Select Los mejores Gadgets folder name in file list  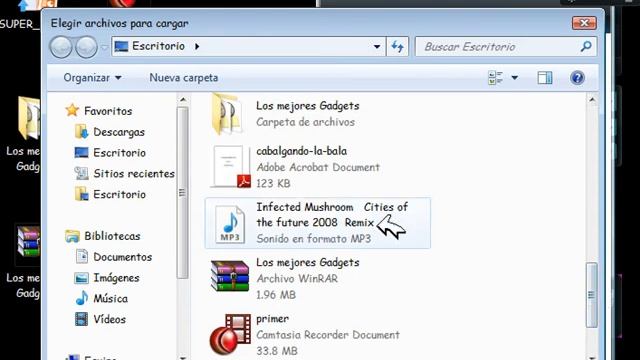(308, 106)
